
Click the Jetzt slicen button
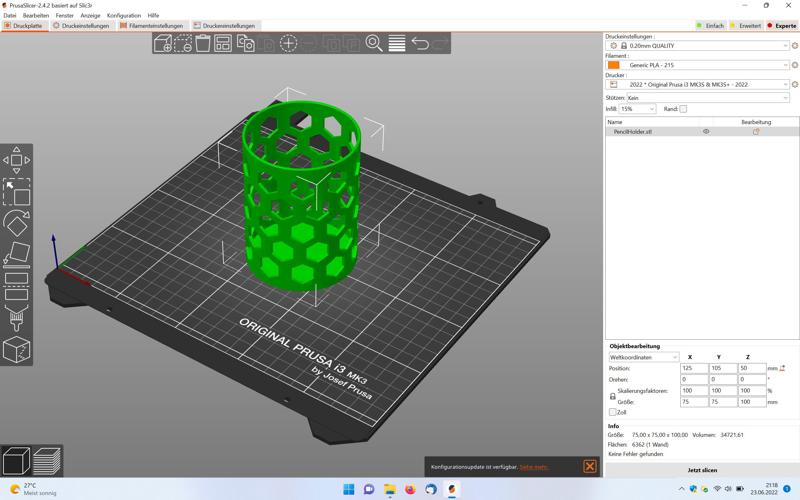pos(702,470)
